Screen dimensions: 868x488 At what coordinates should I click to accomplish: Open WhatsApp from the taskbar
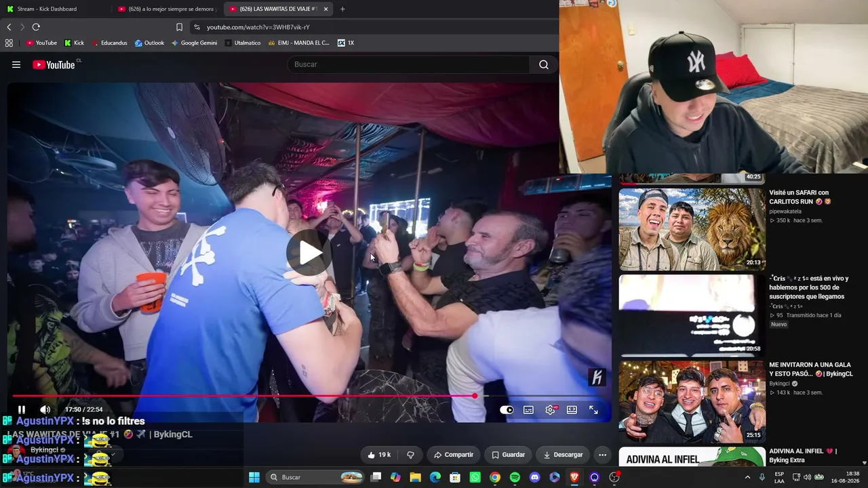[475, 477]
